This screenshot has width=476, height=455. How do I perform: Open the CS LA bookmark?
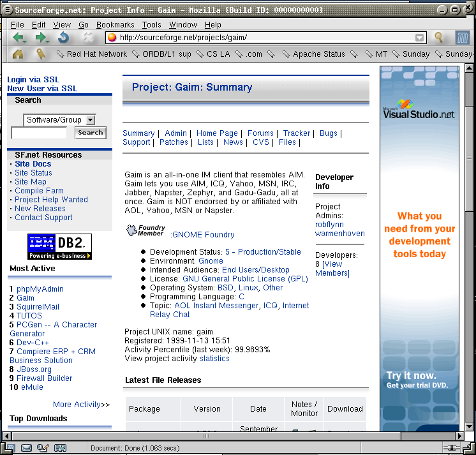[x=213, y=54]
